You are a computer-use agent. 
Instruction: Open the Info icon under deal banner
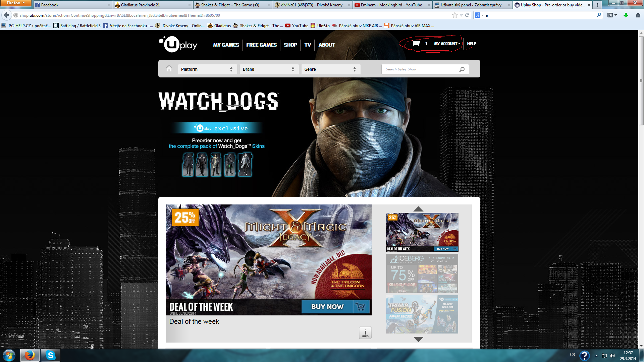pyautogui.click(x=365, y=333)
